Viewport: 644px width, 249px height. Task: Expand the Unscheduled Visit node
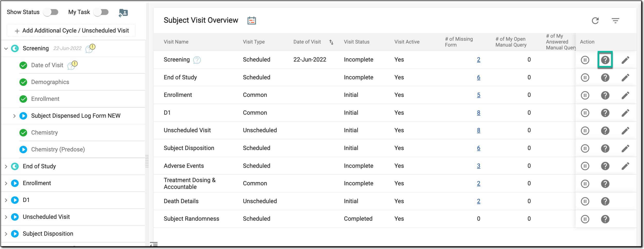click(6, 217)
